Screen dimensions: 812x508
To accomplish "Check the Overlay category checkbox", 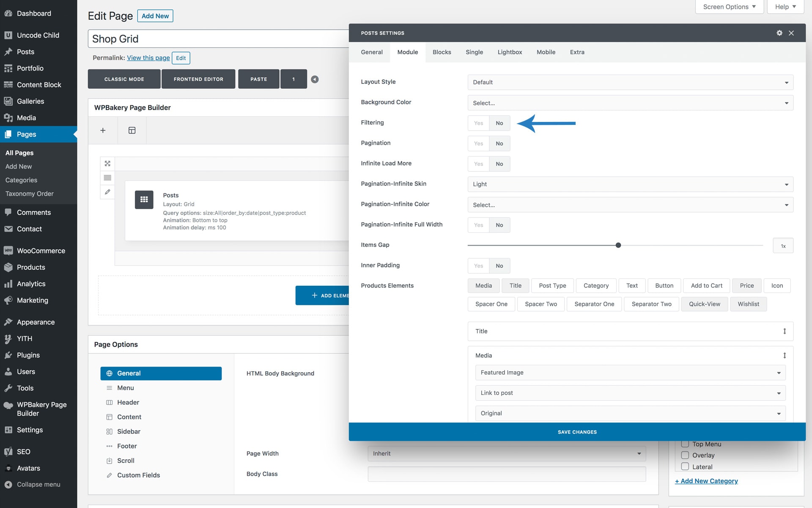I will tap(685, 455).
